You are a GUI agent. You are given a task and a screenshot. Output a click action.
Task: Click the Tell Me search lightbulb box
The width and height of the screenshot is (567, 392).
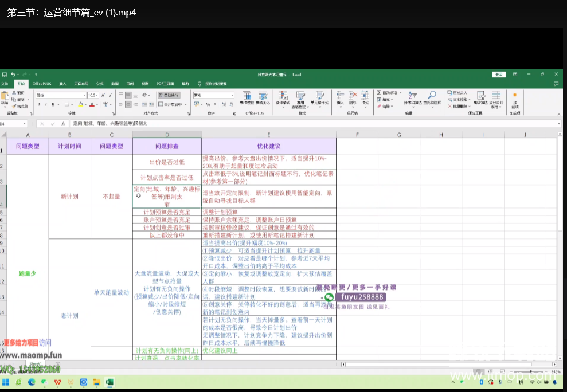pos(212,84)
